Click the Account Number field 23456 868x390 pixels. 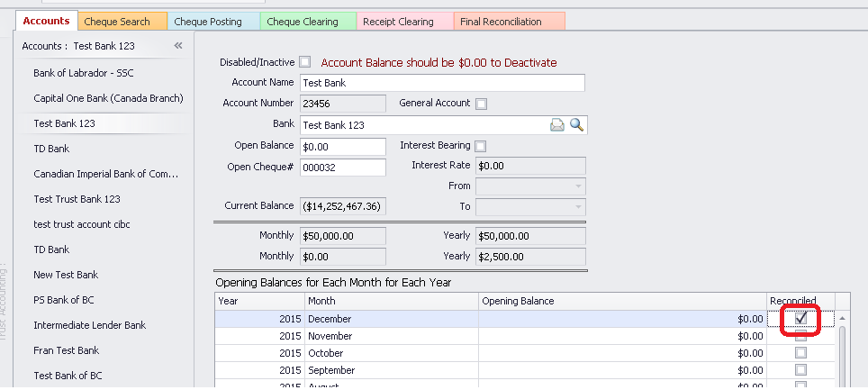click(343, 104)
